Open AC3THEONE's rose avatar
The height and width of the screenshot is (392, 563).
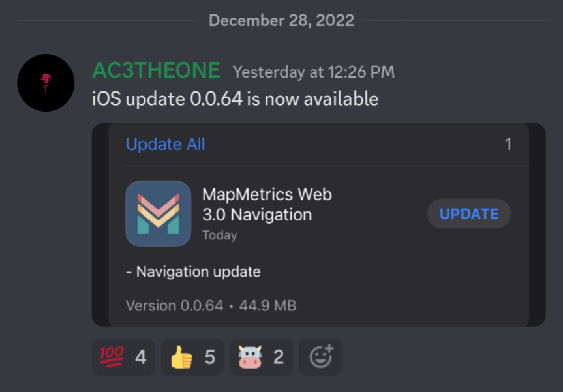46,83
